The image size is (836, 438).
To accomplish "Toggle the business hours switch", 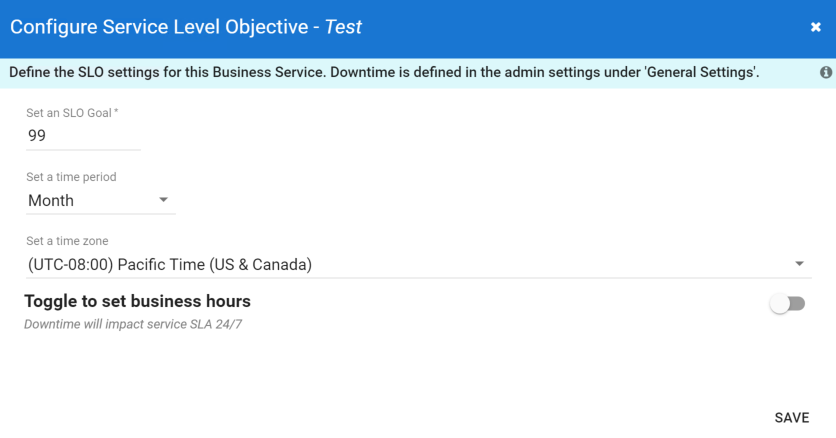I will [x=787, y=304].
